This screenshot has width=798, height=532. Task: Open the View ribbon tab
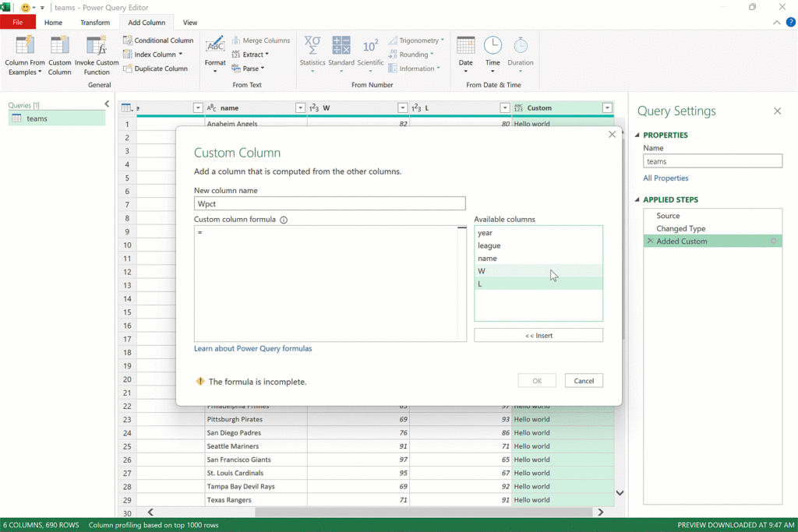pos(189,23)
